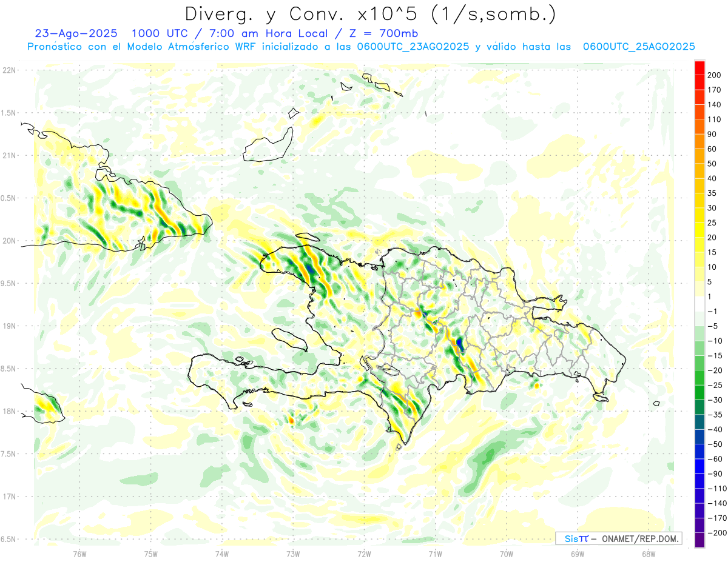The image size is (728, 562).
Task: Click the '170' colorbar value
Action: 714,90
